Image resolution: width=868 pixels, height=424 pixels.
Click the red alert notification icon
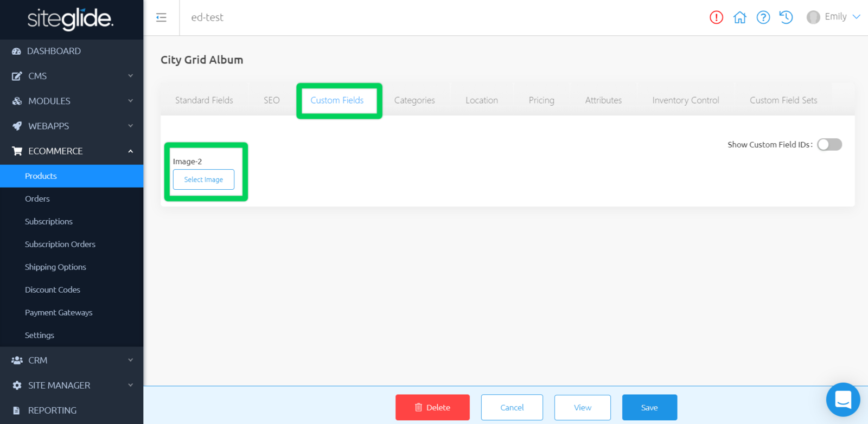point(716,17)
